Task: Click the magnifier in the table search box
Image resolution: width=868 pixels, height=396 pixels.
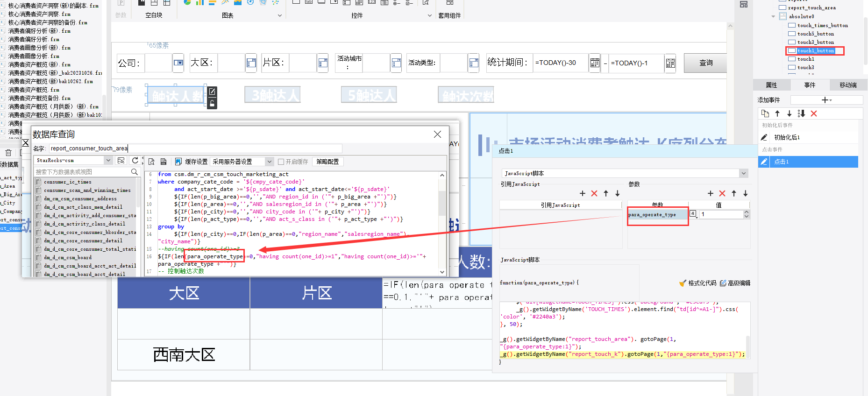Action: [135, 172]
